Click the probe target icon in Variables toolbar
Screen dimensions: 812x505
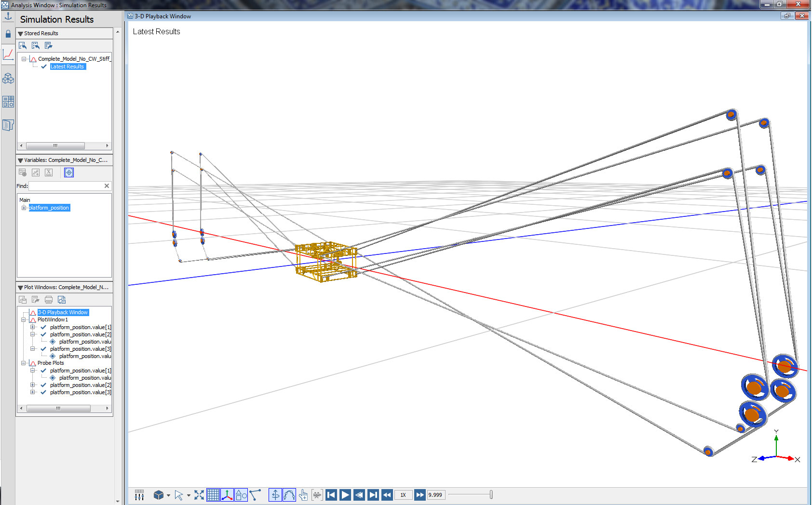(69, 173)
